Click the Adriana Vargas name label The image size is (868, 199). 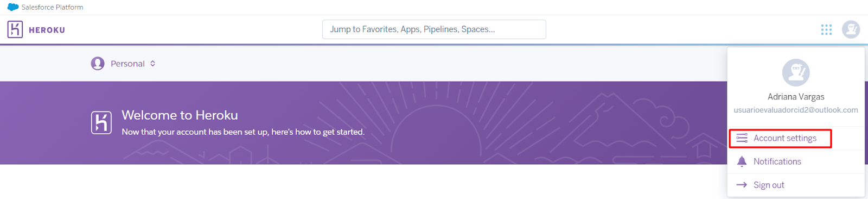tap(796, 97)
